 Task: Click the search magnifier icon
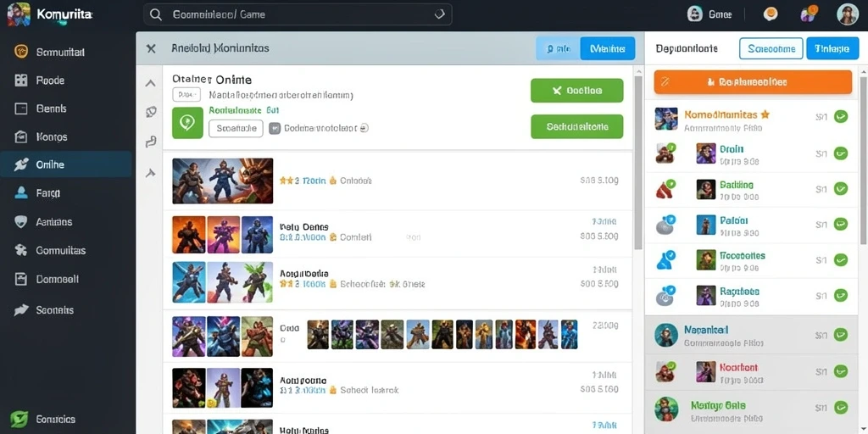pyautogui.click(x=156, y=15)
